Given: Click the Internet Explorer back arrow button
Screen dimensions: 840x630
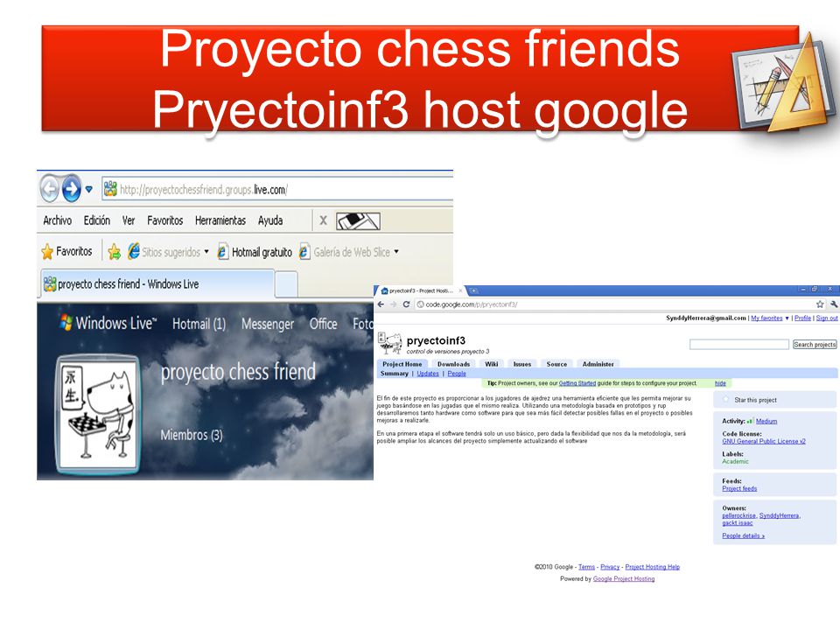Looking at the screenshot, I should (x=49, y=189).
